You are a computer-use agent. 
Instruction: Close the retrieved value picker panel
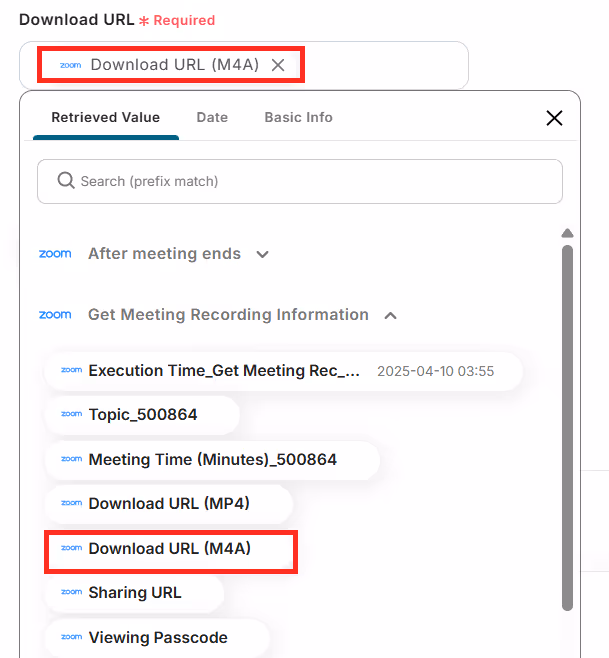[554, 118]
